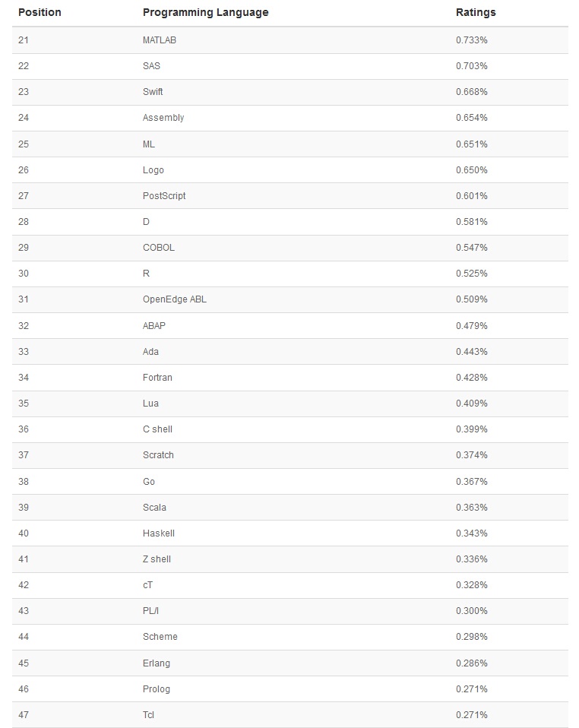Click the PostScript language name
This screenshot has width=579, height=728.
(164, 196)
